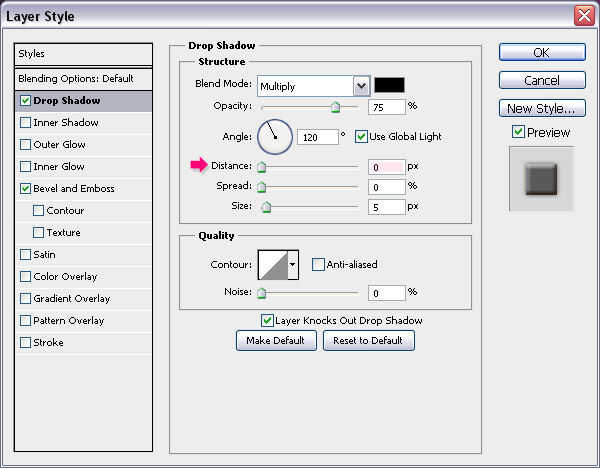600x468 pixels.
Task: Click the Cancel button
Action: (542, 80)
